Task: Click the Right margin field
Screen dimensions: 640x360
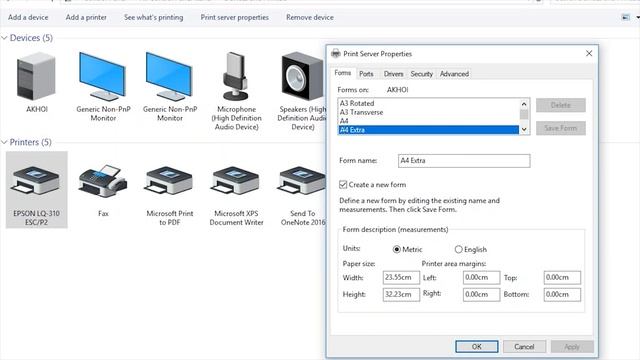Action: [x=481, y=294]
